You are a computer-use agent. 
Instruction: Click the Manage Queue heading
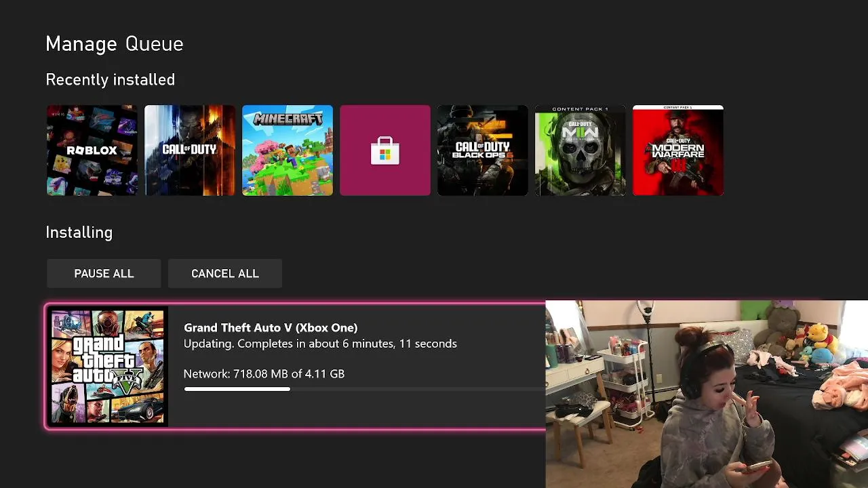pyautogui.click(x=115, y=44)
